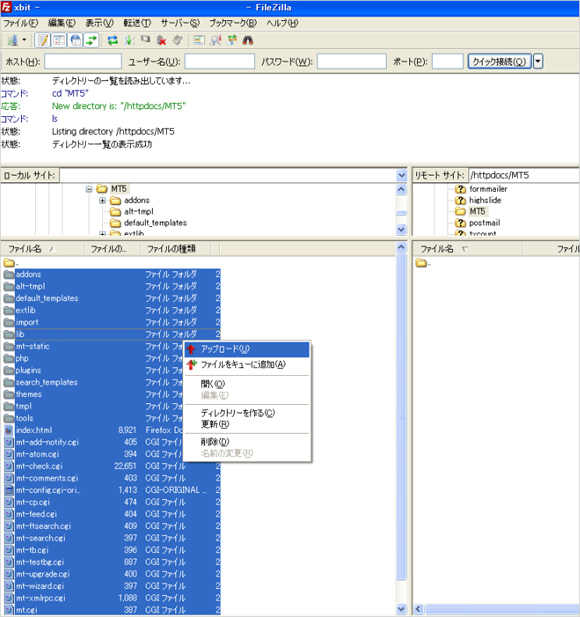Expand the addons folder in local tree
580x617 pixels.
point(102,201)
